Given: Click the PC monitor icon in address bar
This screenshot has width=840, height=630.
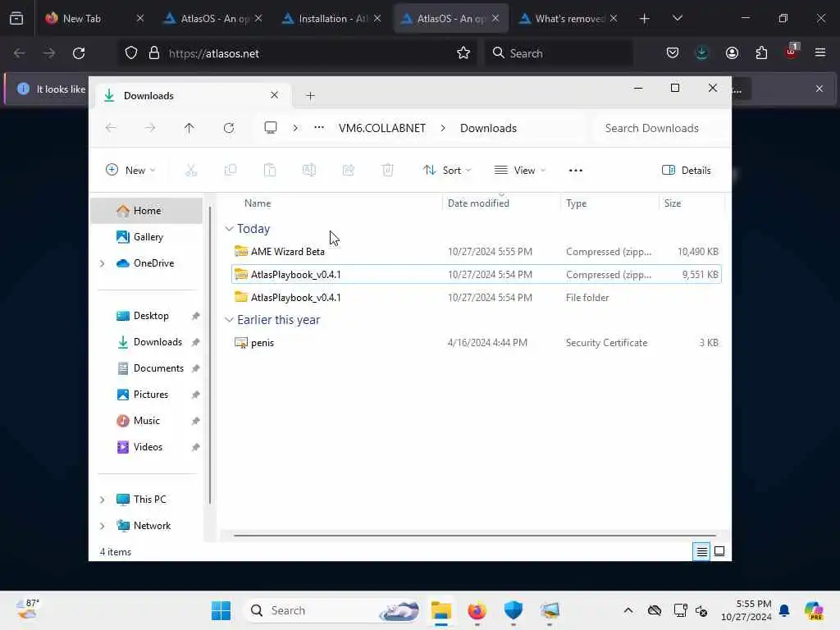Looking at the screenshot, I should [271, 128].
